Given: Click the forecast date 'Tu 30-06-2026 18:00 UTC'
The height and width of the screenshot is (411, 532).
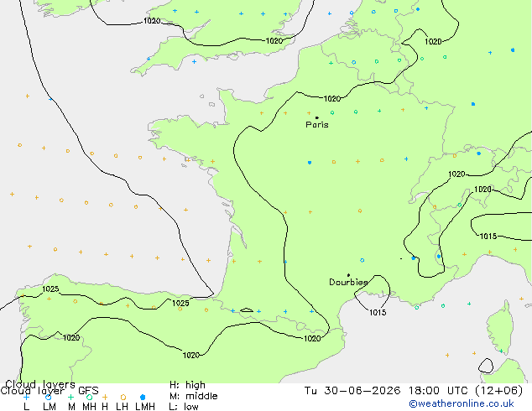Looking at the screenshot, I should (x=388, y=391).
